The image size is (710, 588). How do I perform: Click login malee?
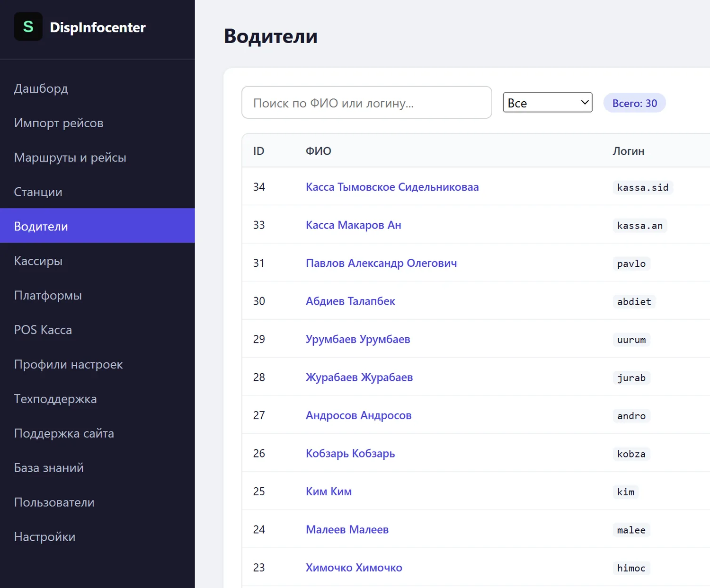[631, 530]
